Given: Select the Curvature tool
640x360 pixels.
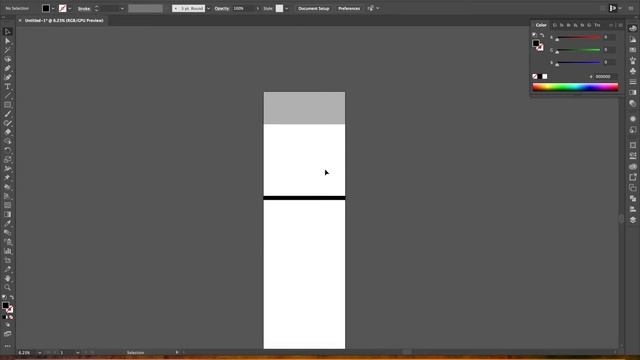Looking at the screenshot, I should pyautogui.click(x=7, y=78).
